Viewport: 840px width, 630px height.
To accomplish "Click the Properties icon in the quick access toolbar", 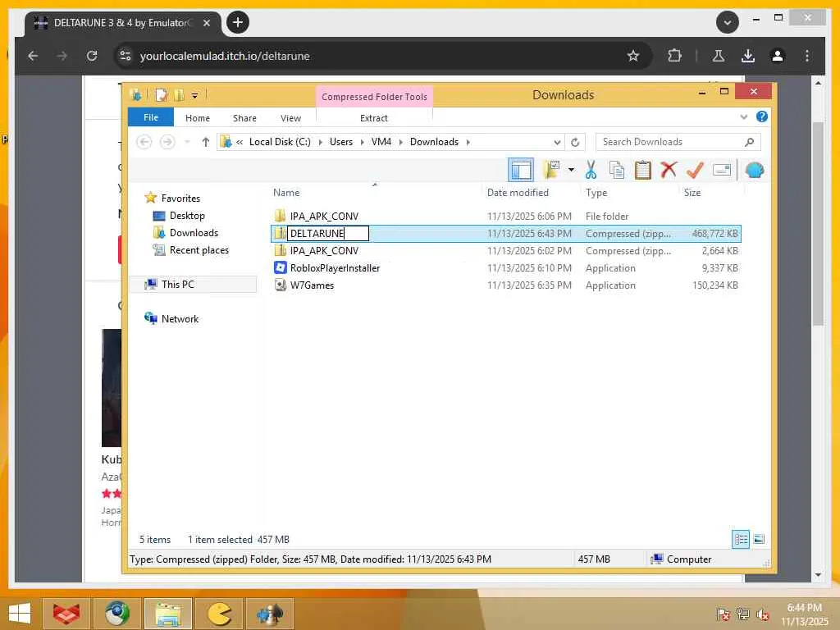I will (x=162, y=95).
